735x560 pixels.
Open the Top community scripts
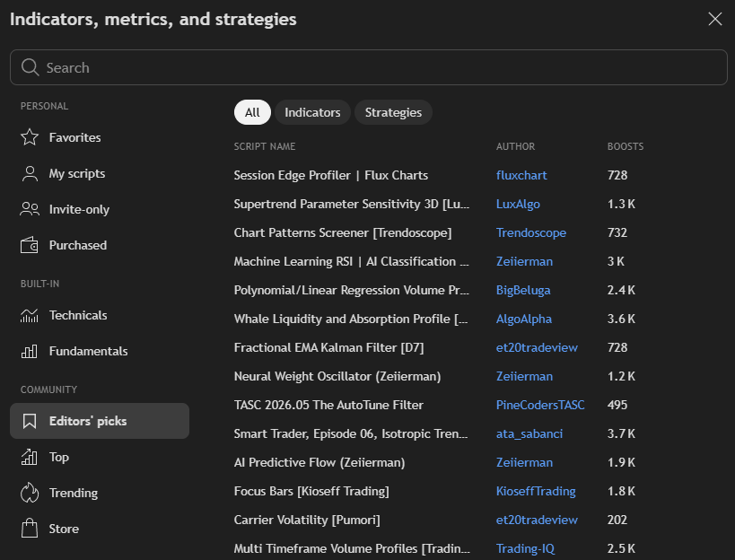(x=100, y=457)
